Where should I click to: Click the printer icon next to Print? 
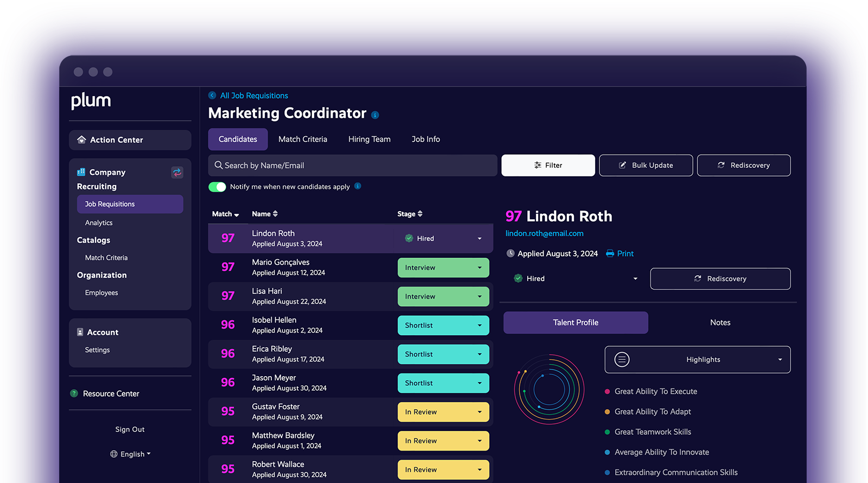tap(610, 253)
